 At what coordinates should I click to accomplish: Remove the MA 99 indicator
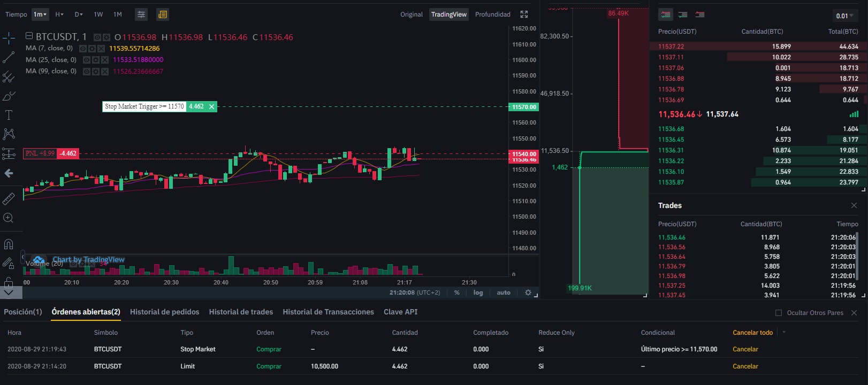(105, 71)
